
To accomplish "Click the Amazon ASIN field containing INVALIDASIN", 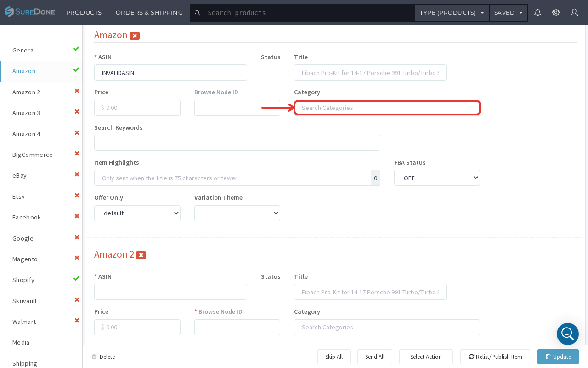I will click(x=170, y=73).
